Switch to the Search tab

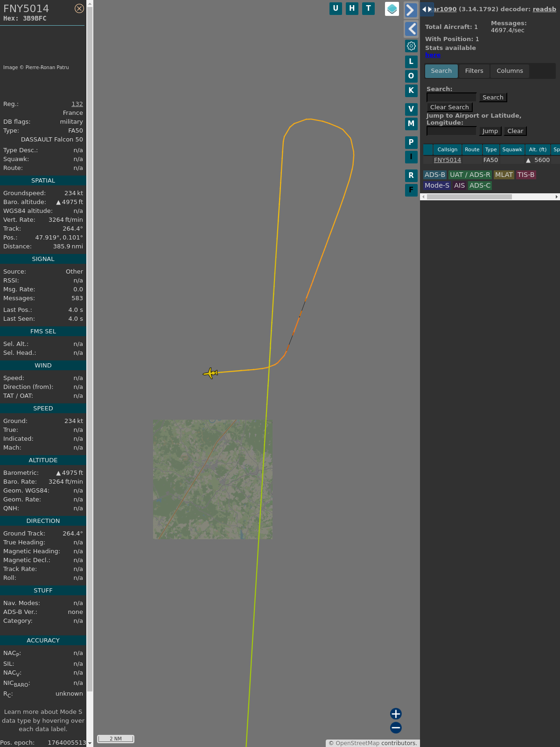click(441, 71)
